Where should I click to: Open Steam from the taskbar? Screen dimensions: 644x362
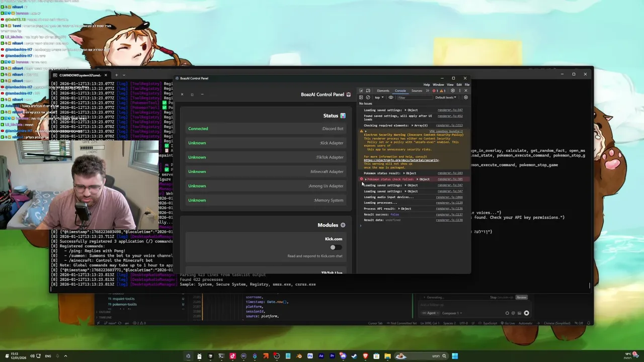[354, 356]
